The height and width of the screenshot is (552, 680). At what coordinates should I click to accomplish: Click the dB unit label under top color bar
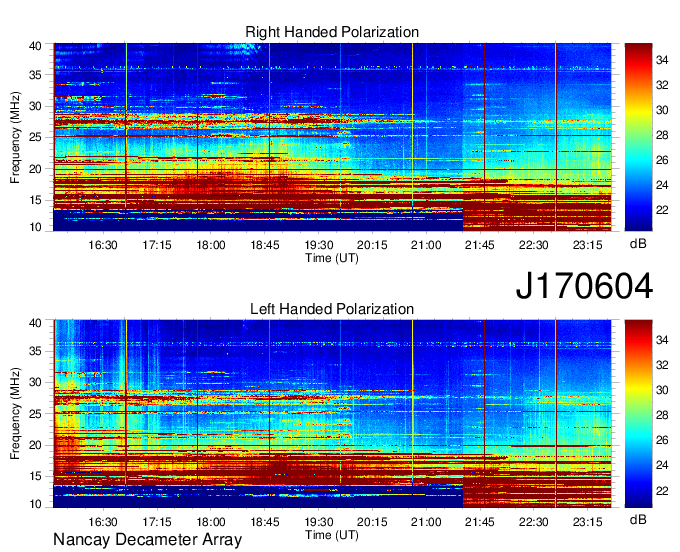click(638, 244)
